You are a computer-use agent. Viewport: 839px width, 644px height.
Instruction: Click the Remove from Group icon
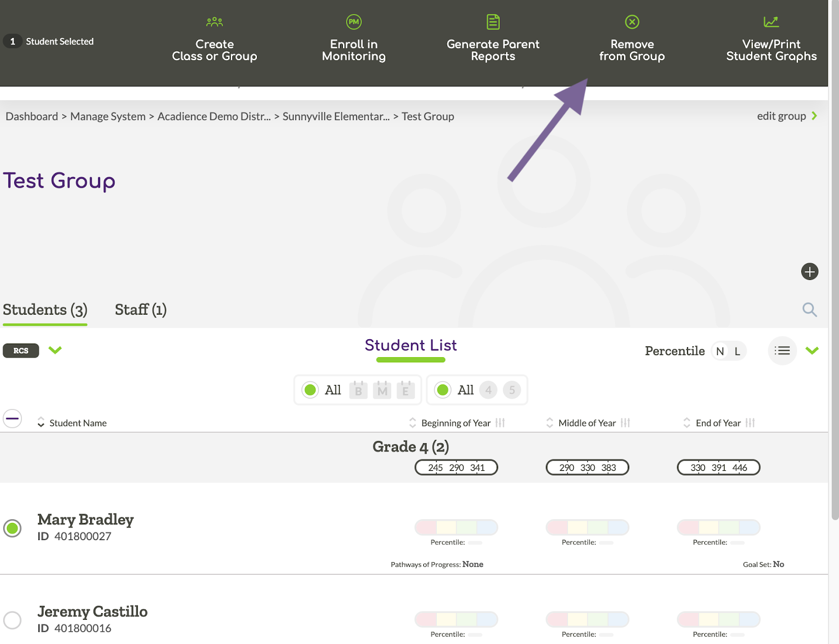point(632,22)
